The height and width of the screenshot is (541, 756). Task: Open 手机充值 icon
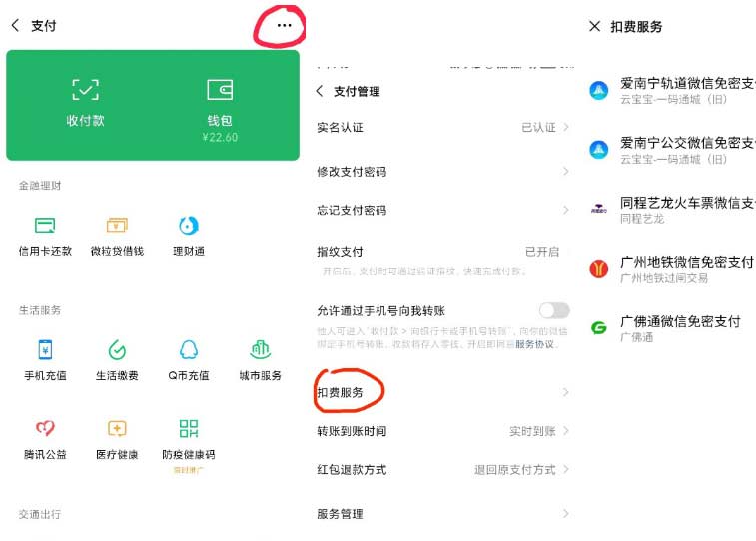tap(45, 349)
